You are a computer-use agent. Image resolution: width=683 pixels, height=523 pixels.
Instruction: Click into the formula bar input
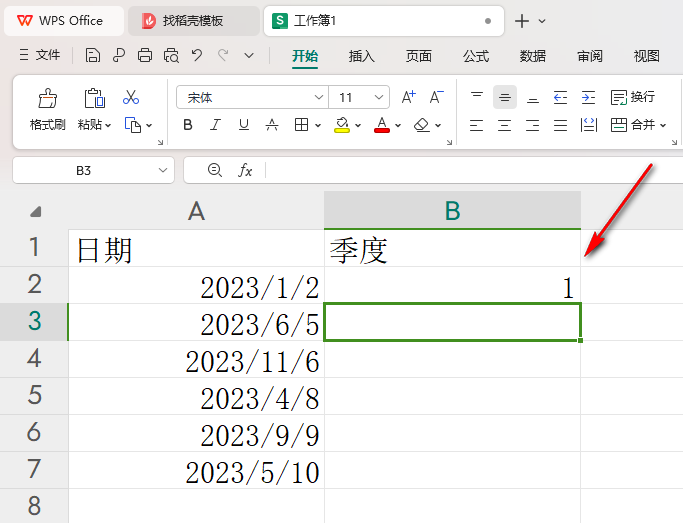point(474,170)
